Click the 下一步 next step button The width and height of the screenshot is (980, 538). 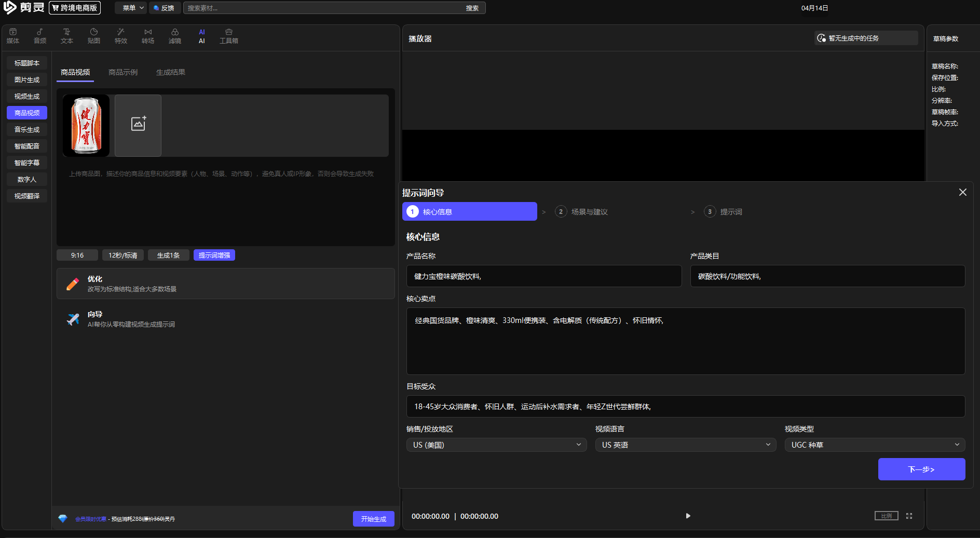point(921,469)
